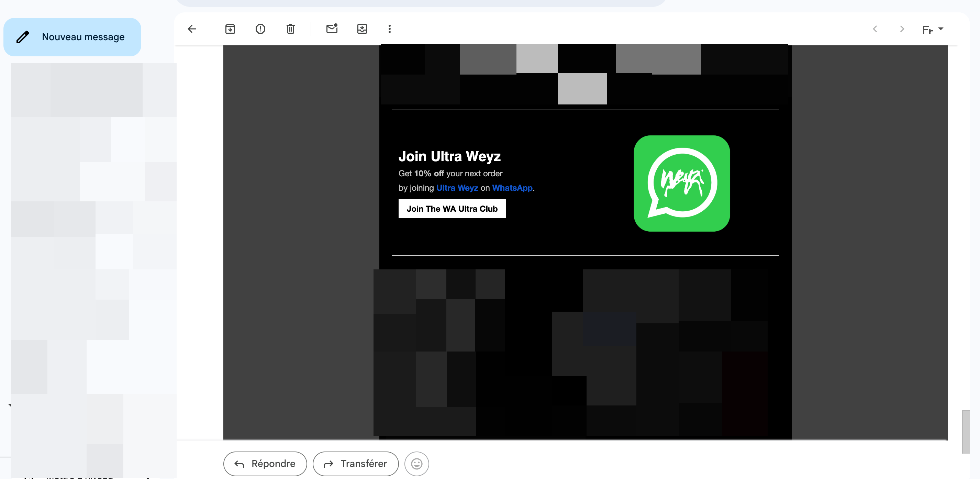This screenshot has width=980, height=479.
Task: Click the back arrow to return to inbox
Action: (x=192, y=29)
